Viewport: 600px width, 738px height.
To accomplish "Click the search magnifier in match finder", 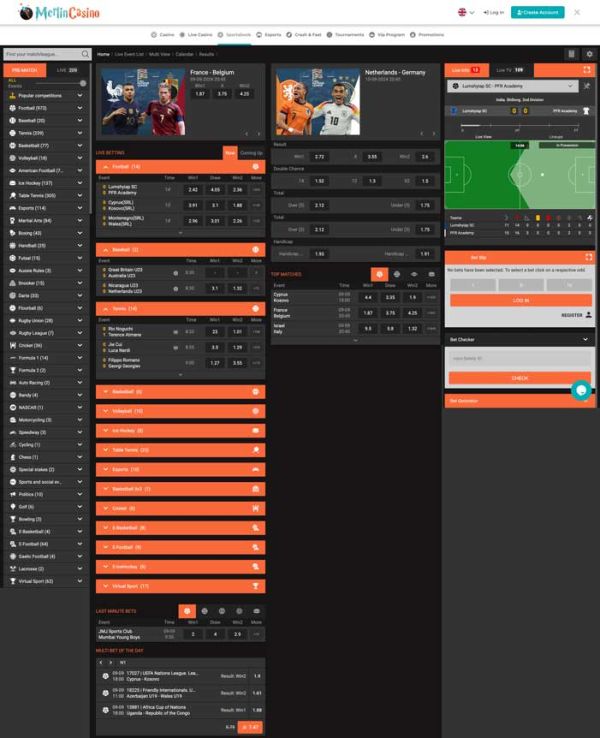I will pos(85,54).
